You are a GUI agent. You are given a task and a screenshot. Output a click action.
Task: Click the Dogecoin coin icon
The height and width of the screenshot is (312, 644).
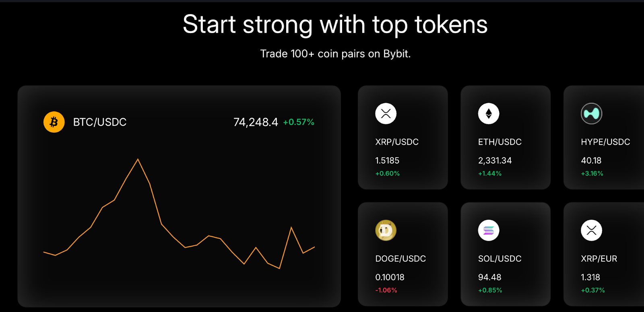pyautogui.click(x=386, y=231)
